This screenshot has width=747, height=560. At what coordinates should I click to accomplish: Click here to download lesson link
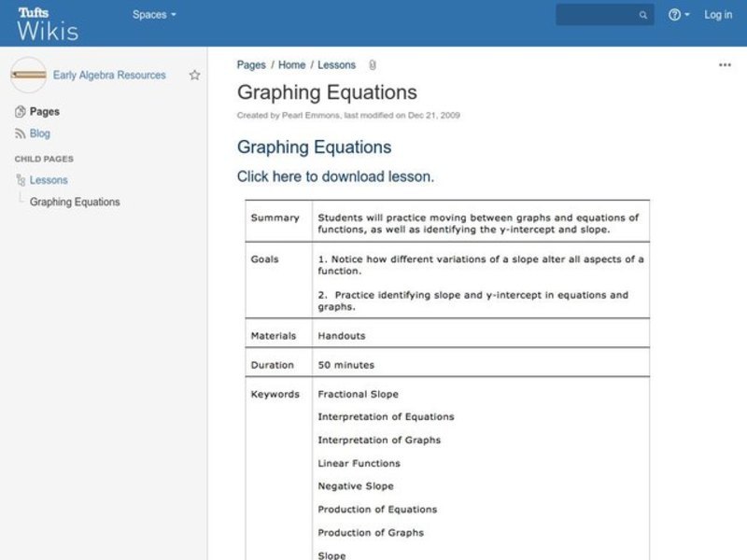[x=335, y=176]
